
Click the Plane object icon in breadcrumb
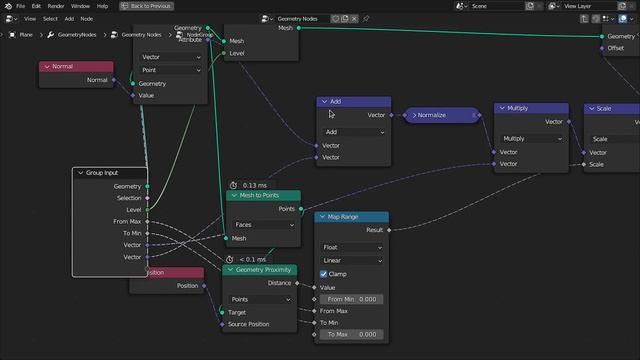click(12, 35)
